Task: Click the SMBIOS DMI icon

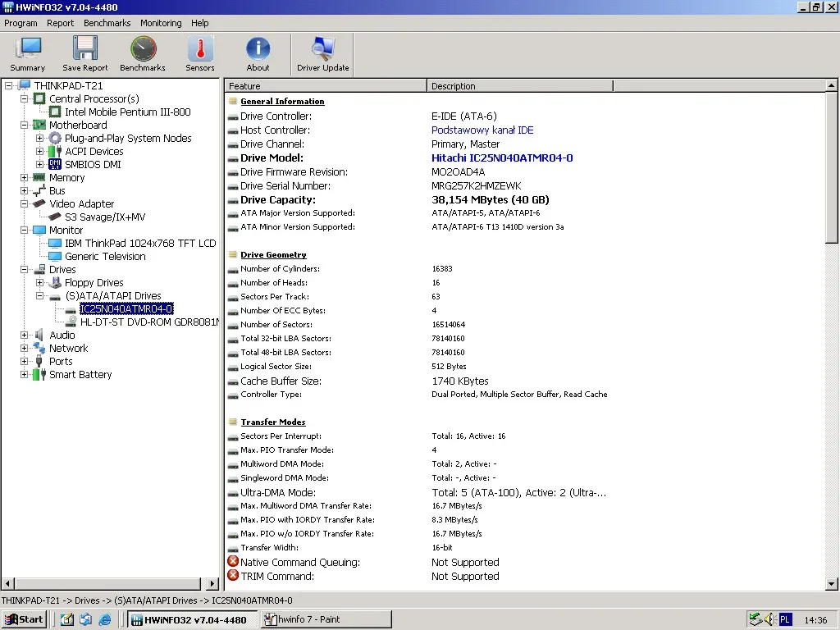Action: pos(55,164)
